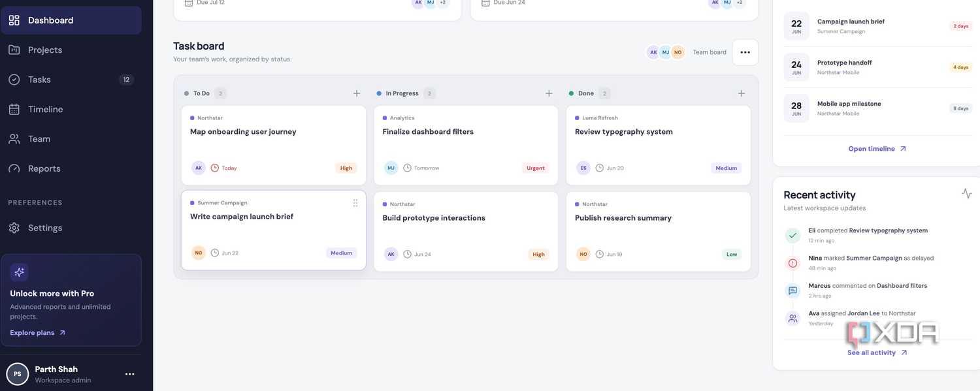Click the AK avatar on the prototype interactions card

tap(391, 254)
